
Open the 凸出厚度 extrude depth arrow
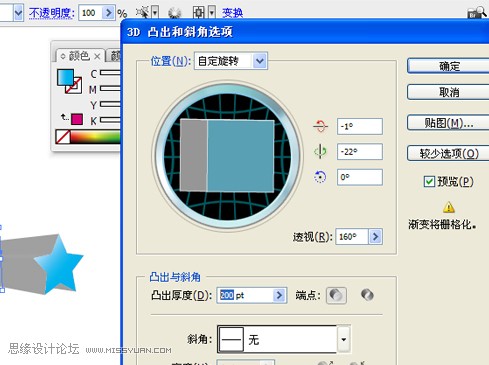[279, 295]
